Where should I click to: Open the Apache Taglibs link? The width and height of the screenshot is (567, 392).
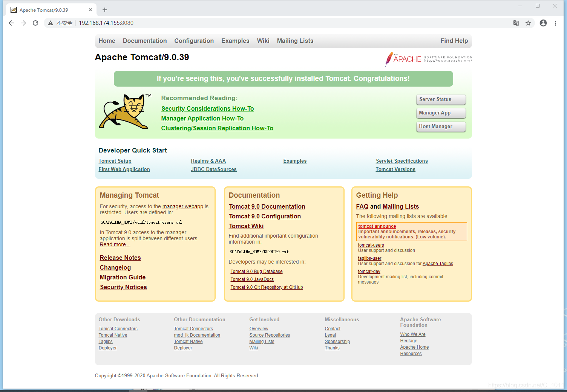pyautogui.click(x=438, y=264)
